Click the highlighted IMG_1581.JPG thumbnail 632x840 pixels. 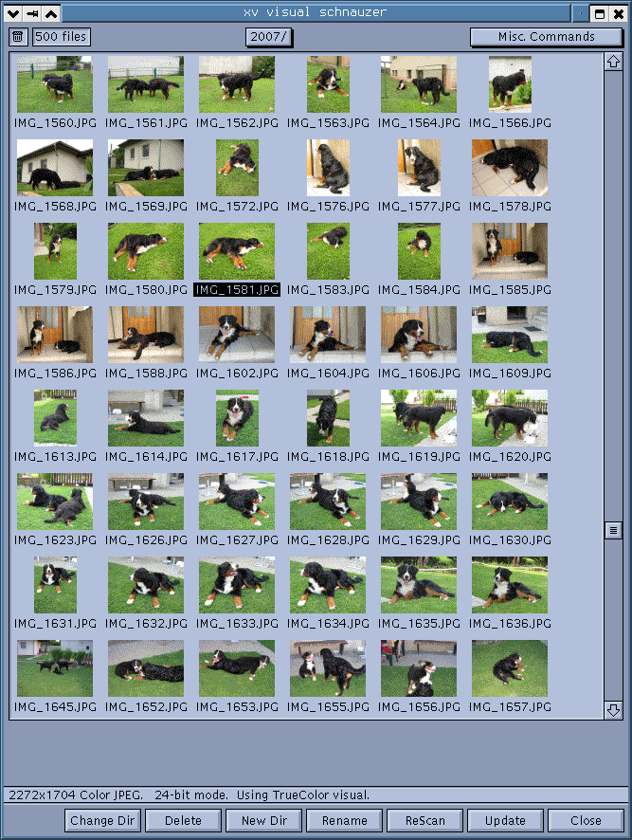tap(237, 251)
